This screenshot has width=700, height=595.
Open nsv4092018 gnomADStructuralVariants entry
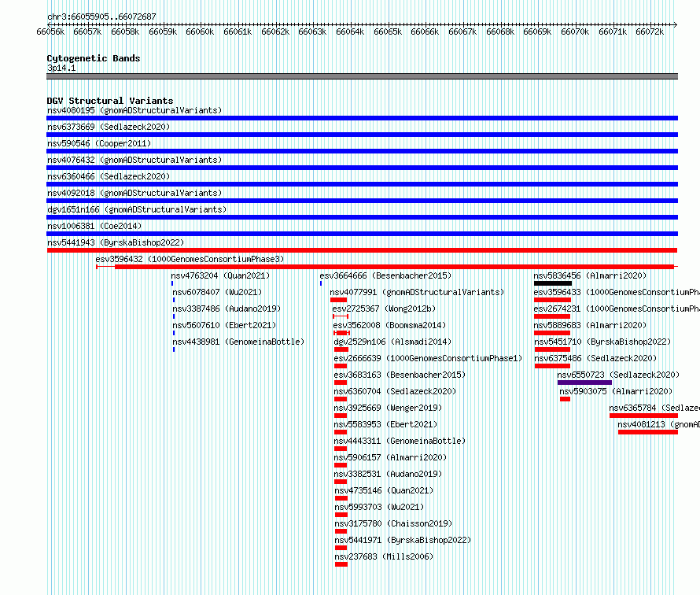[x=134, y=193]
